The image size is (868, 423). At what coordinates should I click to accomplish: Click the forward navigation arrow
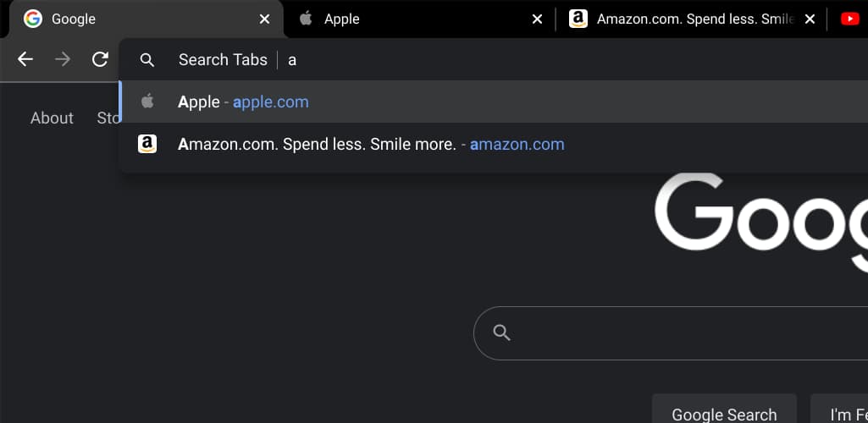[63, 59]
